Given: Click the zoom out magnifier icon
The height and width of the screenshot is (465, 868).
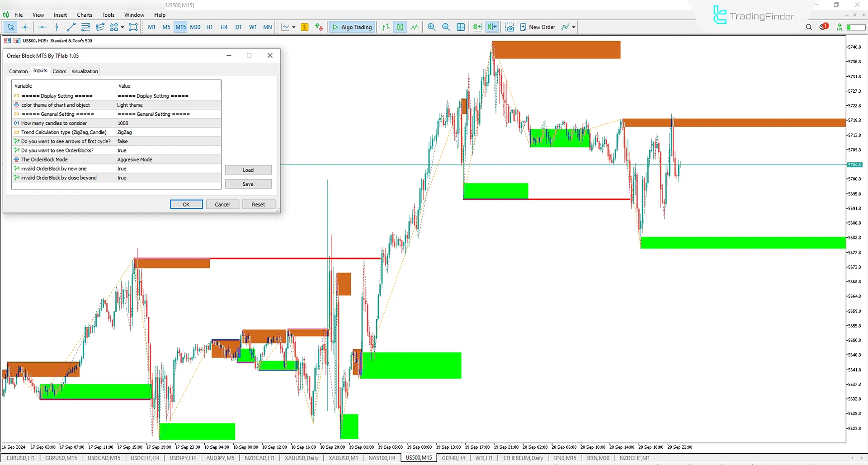Looking at the screenshot, I should coord(446,27).
